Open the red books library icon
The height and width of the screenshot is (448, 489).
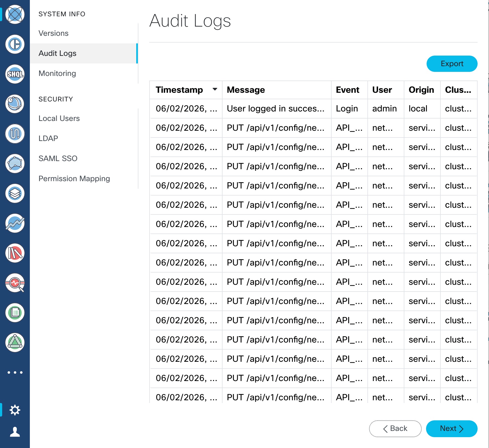[15, 253]
